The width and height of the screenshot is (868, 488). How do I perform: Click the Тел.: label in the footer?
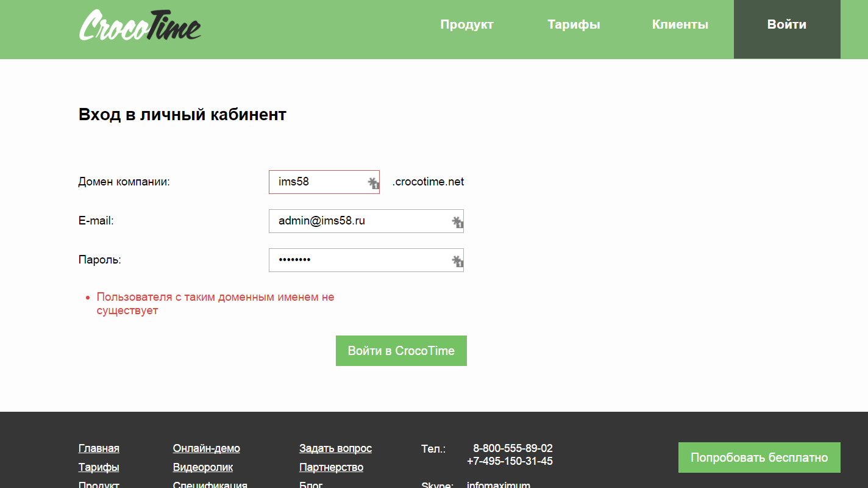[x=433, y=449]
